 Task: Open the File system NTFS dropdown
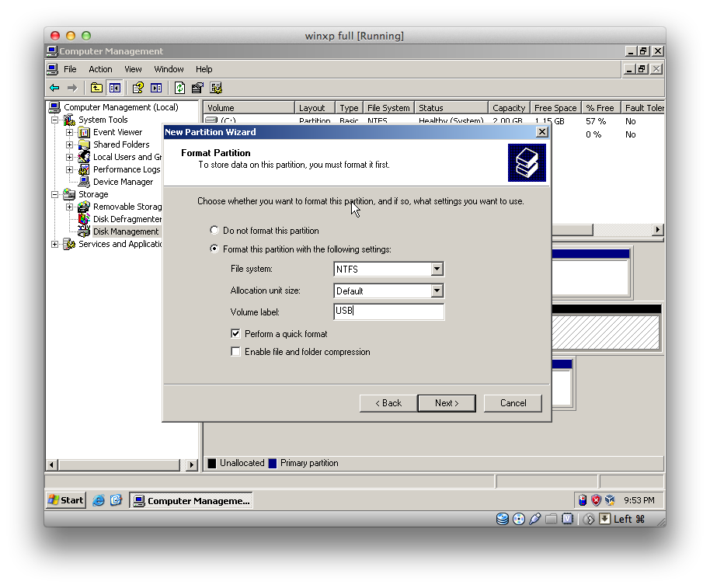(x=437, y=269)
